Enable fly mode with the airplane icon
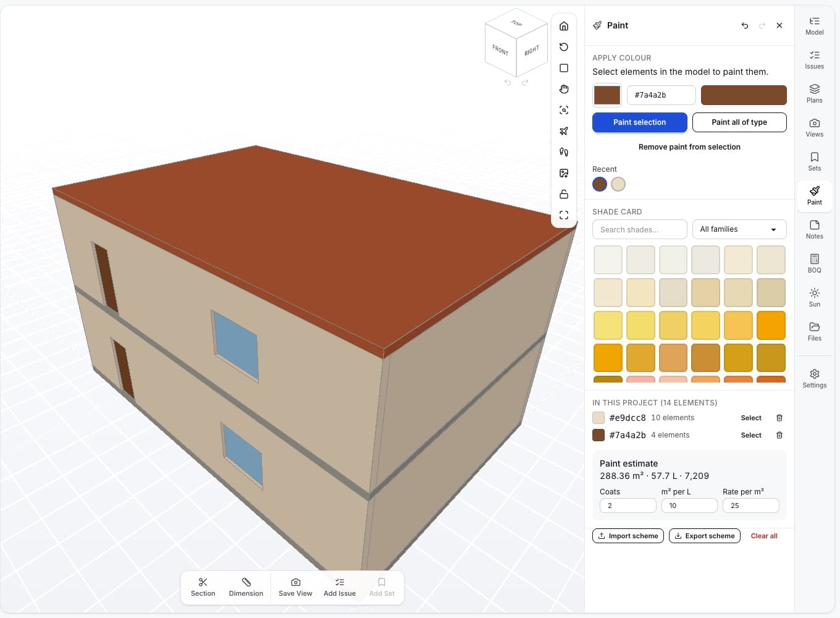Viewport: 840px width, 618px height. click(x=563, y=131)
